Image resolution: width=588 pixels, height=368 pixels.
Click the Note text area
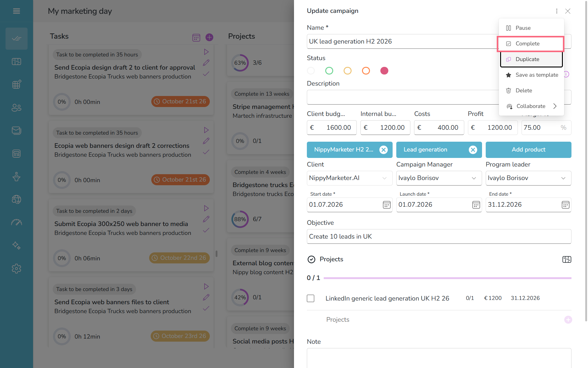[439, 358]
